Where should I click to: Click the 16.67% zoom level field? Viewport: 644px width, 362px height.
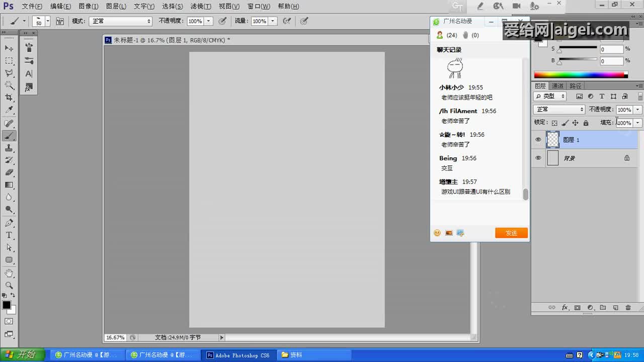pos(115,337)
